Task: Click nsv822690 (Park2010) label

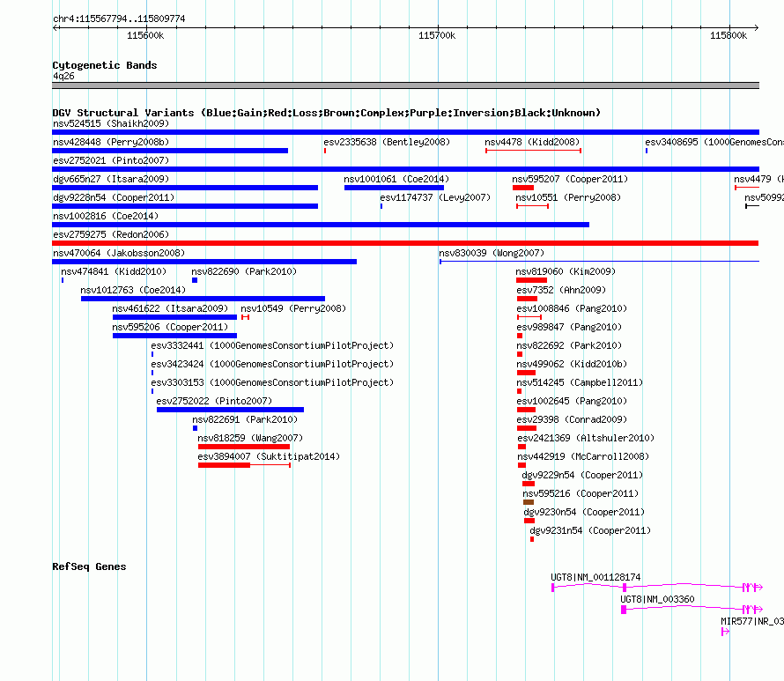Action: tap(244, 271)
